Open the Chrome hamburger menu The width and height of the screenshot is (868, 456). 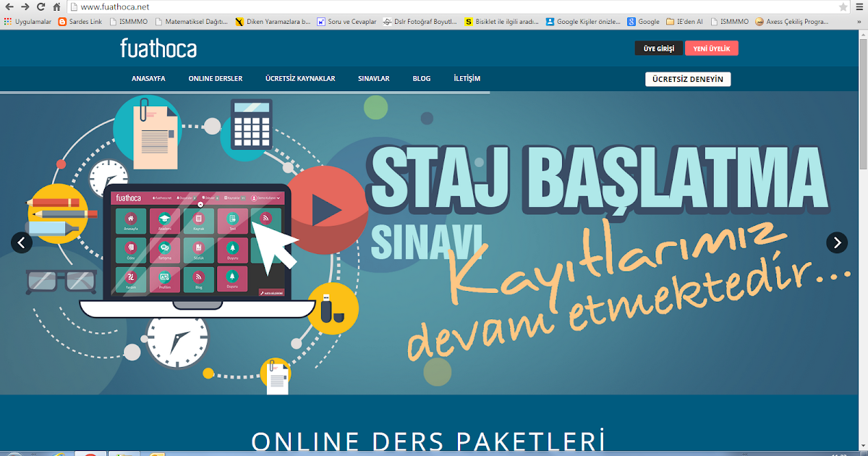click(859, 7)
